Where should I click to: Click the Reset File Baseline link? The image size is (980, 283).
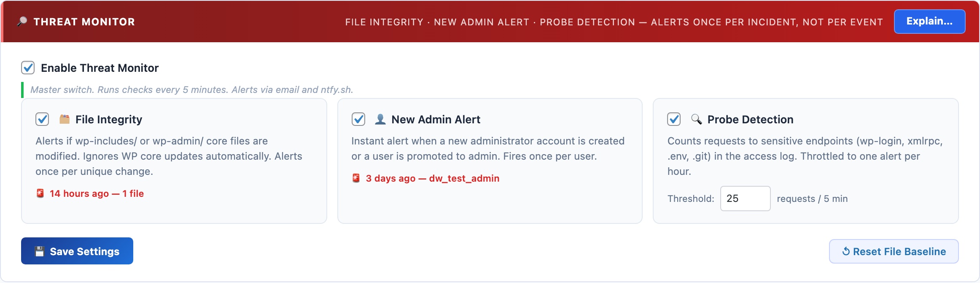[x=894, y=251]
